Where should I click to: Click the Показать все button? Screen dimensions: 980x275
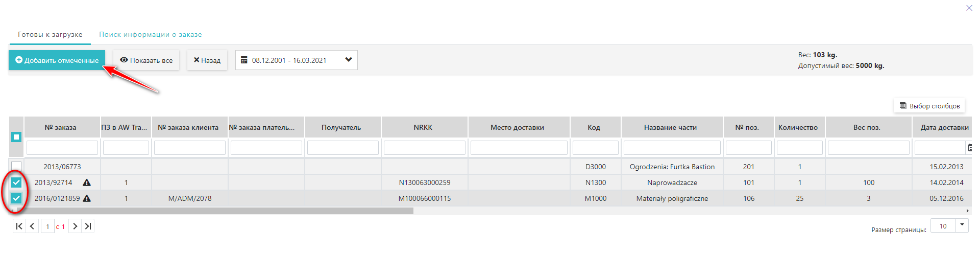146,60
